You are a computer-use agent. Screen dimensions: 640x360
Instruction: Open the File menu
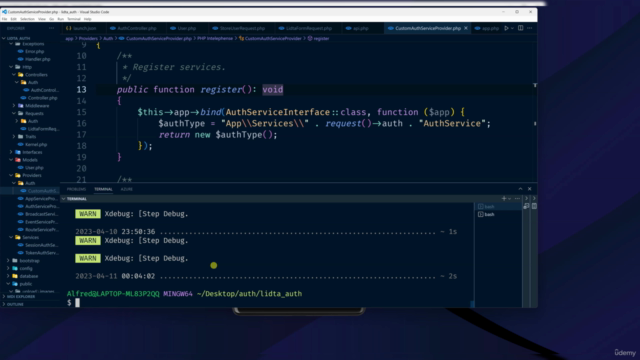pos(4,19)
